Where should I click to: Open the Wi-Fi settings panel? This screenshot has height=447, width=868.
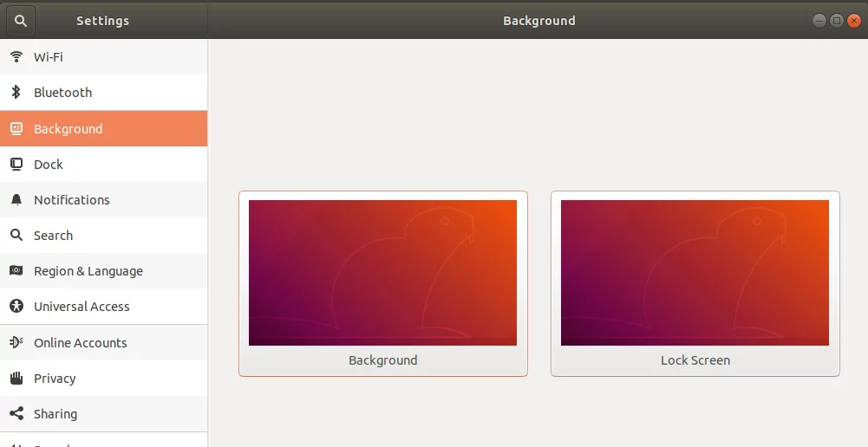[103, 56]
